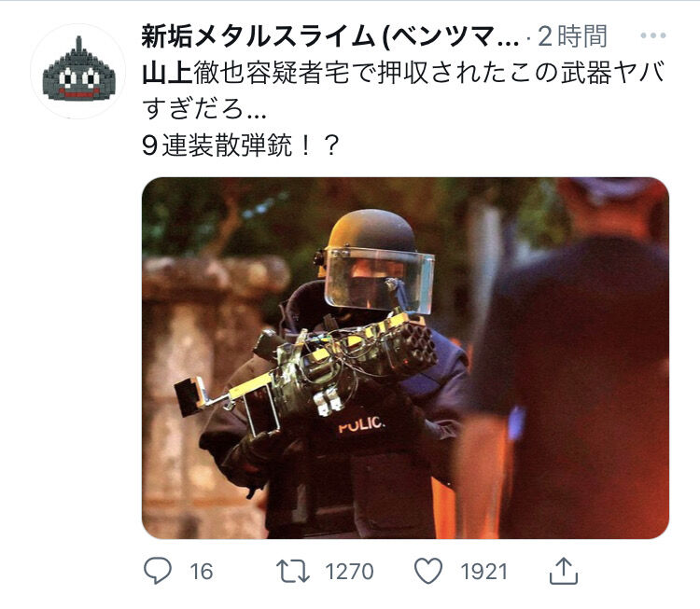Like the tweet with heart icon
Screen dimensions: 700x609
428,571
